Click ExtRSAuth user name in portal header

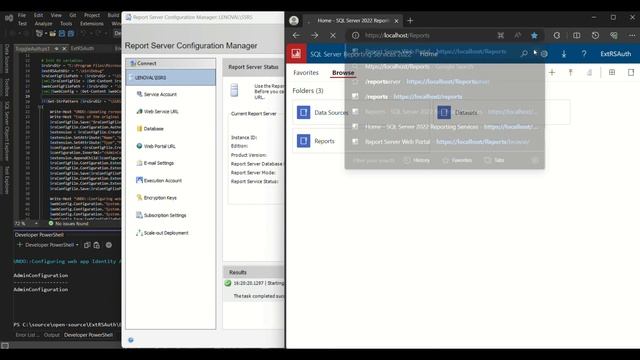coord(616,53)
